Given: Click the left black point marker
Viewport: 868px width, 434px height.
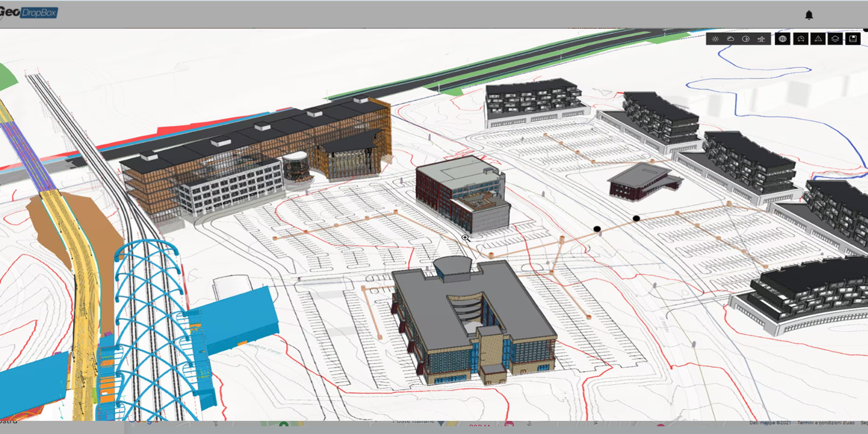Looking at the screenshot, I should pyautogui.click(x=597, y=228).
